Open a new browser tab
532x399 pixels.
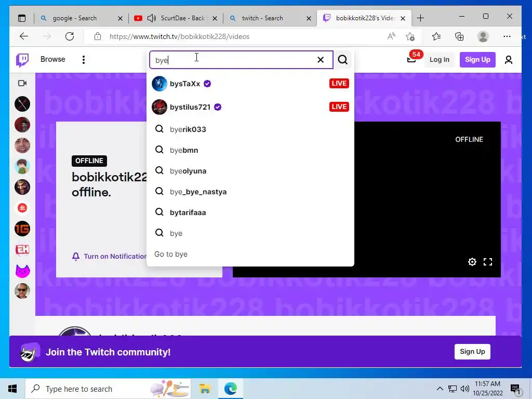coord(420,18)
